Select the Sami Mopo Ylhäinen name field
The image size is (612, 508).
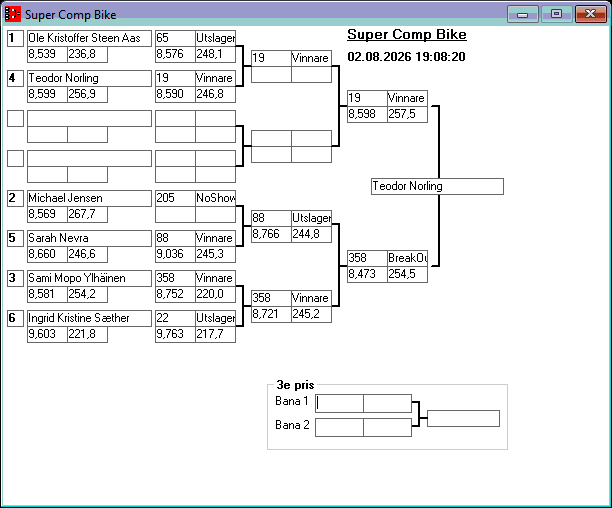point(89,278)
